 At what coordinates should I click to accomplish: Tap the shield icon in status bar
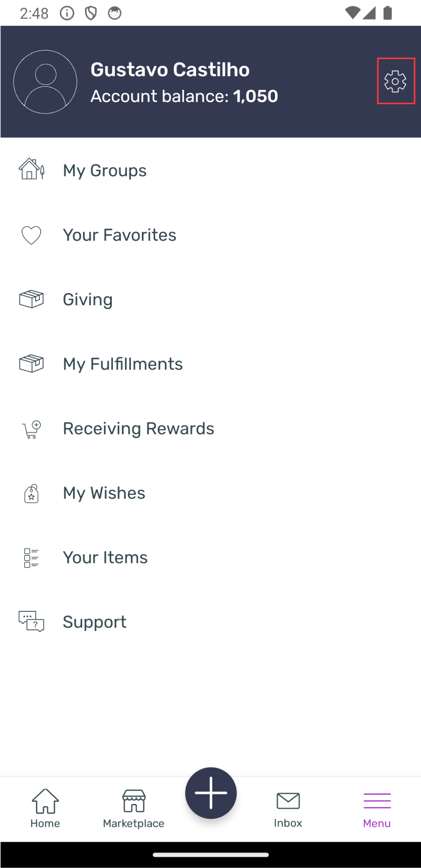click(x=91, y=13)
